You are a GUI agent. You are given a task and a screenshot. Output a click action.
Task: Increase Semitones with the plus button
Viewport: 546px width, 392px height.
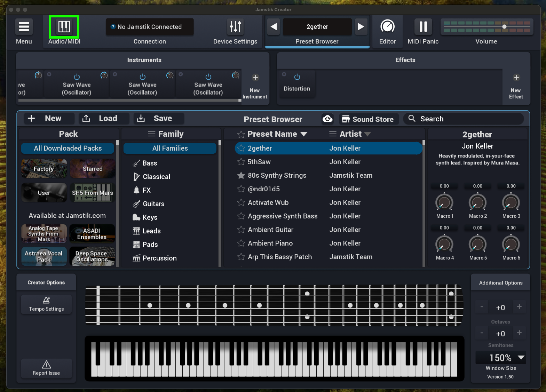click(519, 333)
